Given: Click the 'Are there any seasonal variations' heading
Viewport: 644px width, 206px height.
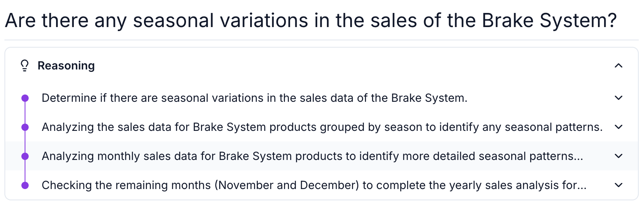Looking at the screenshot, I should pyautogui.click(x=311, y=20).
